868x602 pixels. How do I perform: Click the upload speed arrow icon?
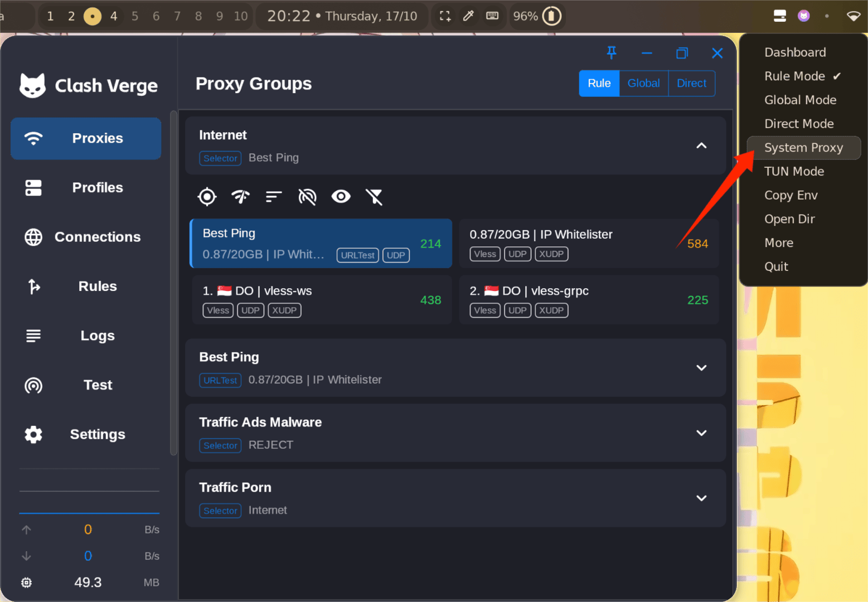click(26, 530)
